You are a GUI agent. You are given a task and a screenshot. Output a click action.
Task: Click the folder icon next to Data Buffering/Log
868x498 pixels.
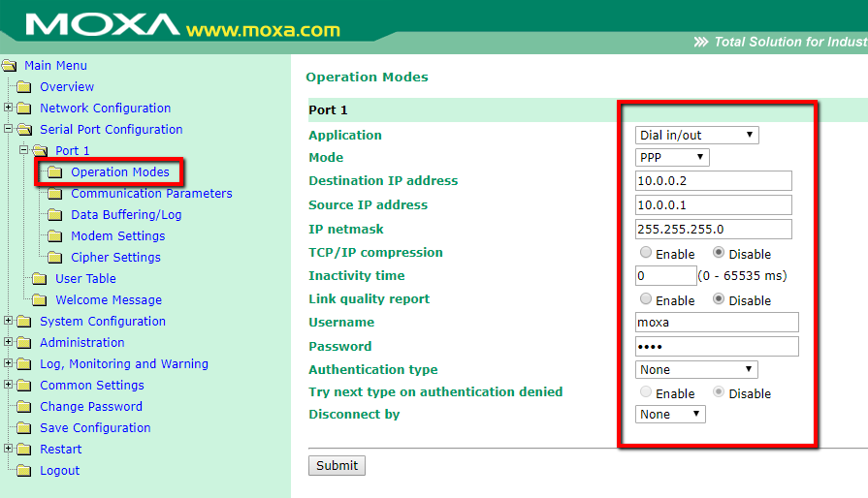(x=55, y=215)
